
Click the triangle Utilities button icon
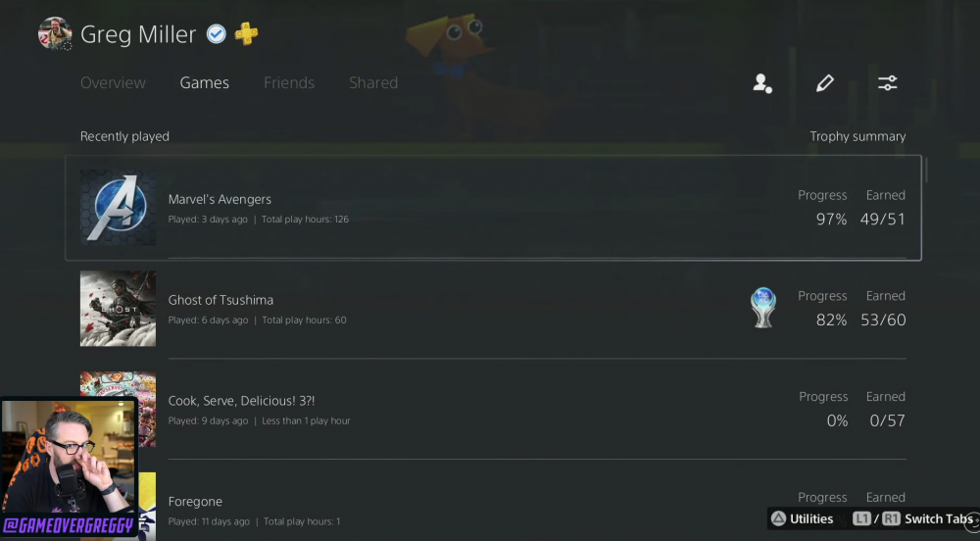point(778,518)
